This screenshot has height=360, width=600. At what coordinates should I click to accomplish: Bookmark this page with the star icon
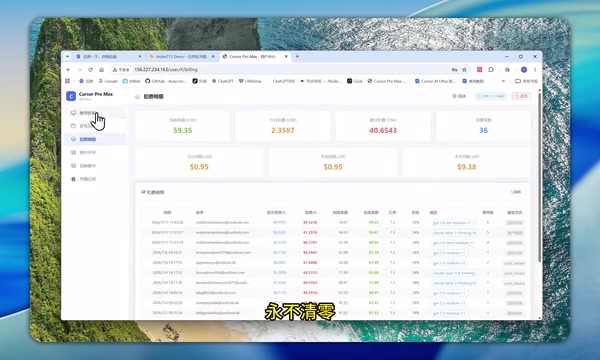tap(465, 70)
